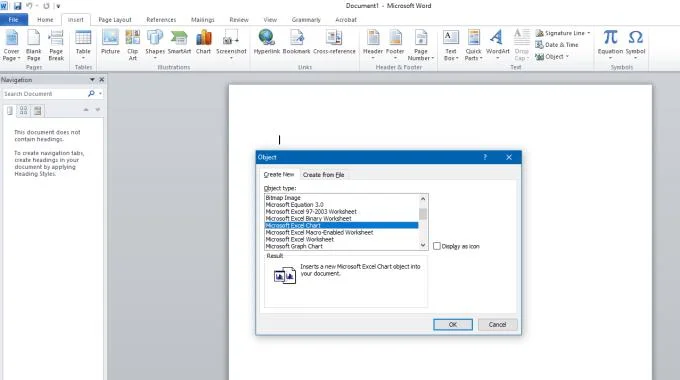Click the dialog help question mark

tap(485, 157)
